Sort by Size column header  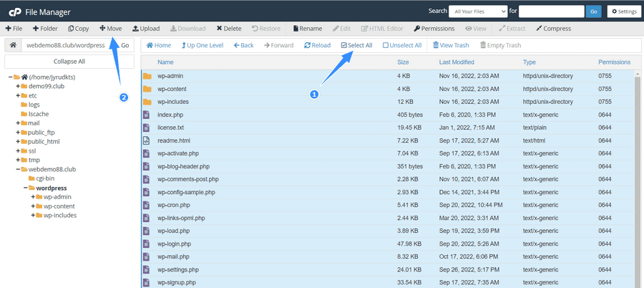point(403,62)
